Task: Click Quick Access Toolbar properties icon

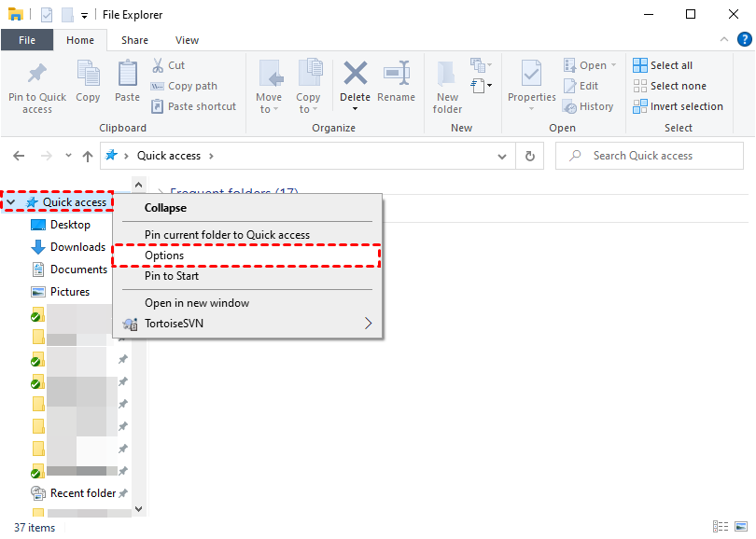Action: (x=47, y=15)
